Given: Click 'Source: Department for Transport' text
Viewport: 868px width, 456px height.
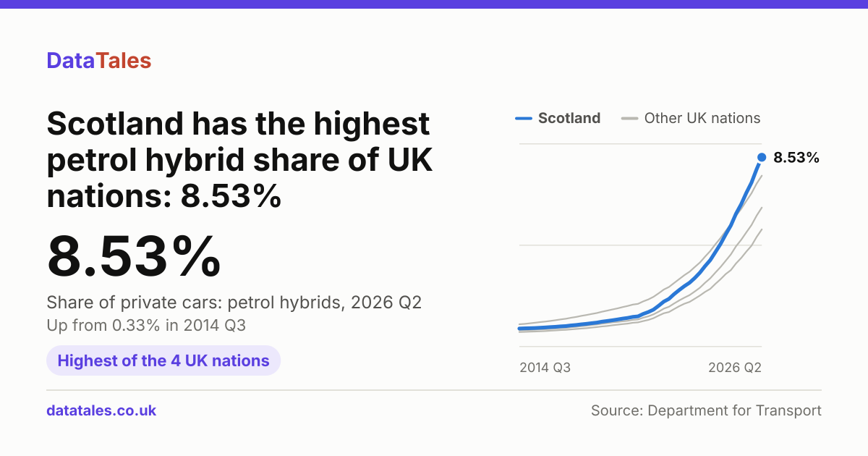Looking at the screenshot, I should pos(706,410).
